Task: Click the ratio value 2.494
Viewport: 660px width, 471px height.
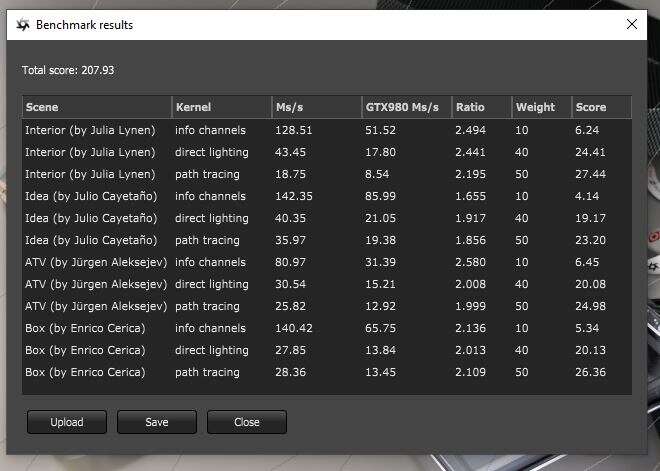Action: [x=471, y=130]
